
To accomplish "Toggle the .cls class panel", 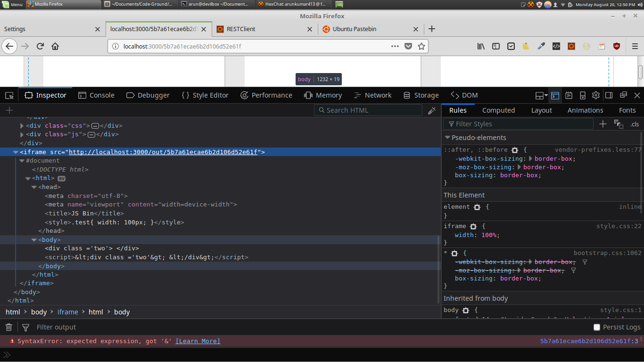I will [635, 124].
